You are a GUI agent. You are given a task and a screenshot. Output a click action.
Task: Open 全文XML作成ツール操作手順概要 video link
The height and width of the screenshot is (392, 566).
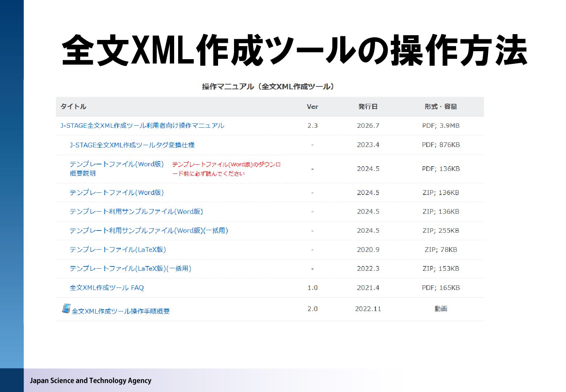coord(120,311)
